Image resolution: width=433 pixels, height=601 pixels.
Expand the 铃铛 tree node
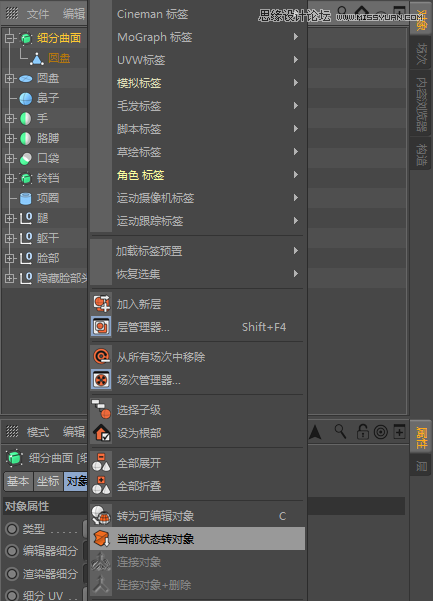click(x=10, y=178)
